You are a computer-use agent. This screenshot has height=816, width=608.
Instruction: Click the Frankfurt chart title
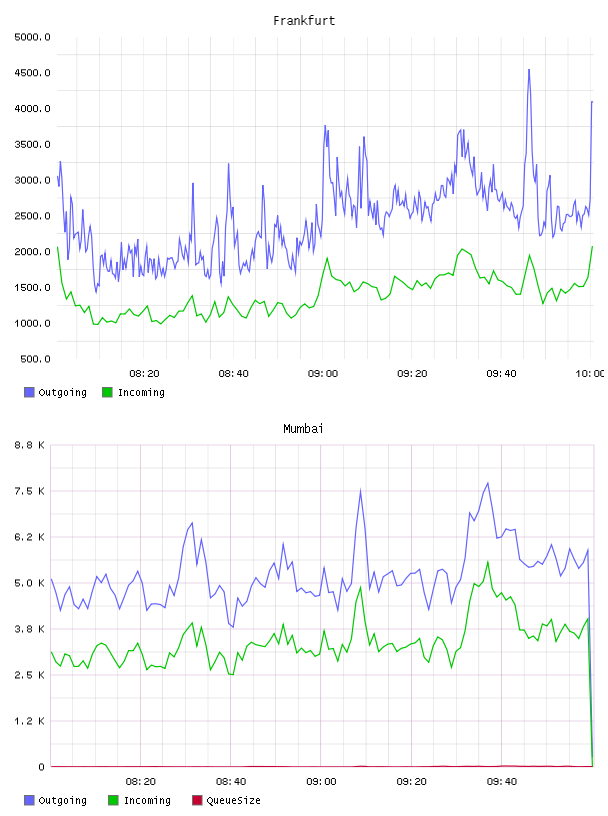click(x=304, y=21)
